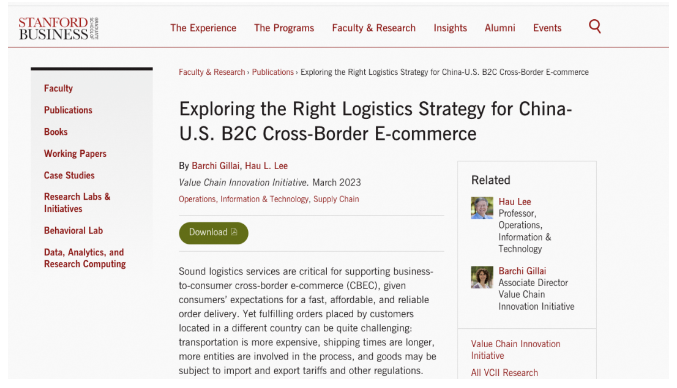Click the Stanford Business logo
Viewport: 677px width, 388px height.
58,28
